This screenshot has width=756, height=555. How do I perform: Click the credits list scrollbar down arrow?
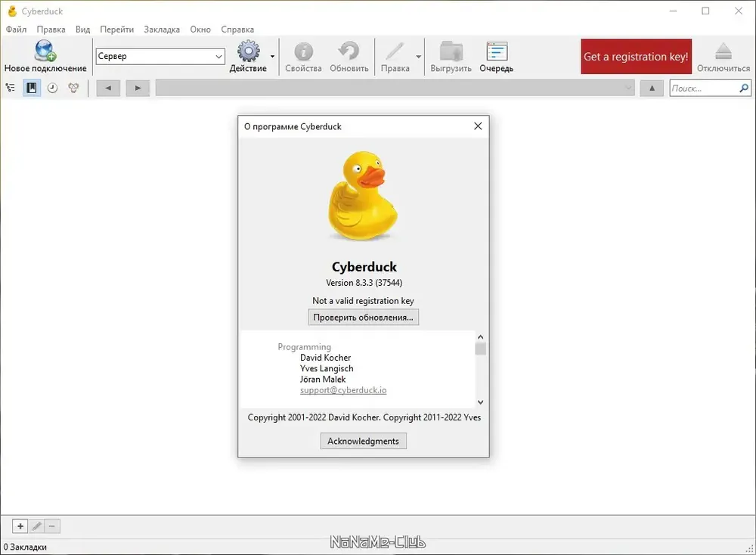[x=480, y=402]
